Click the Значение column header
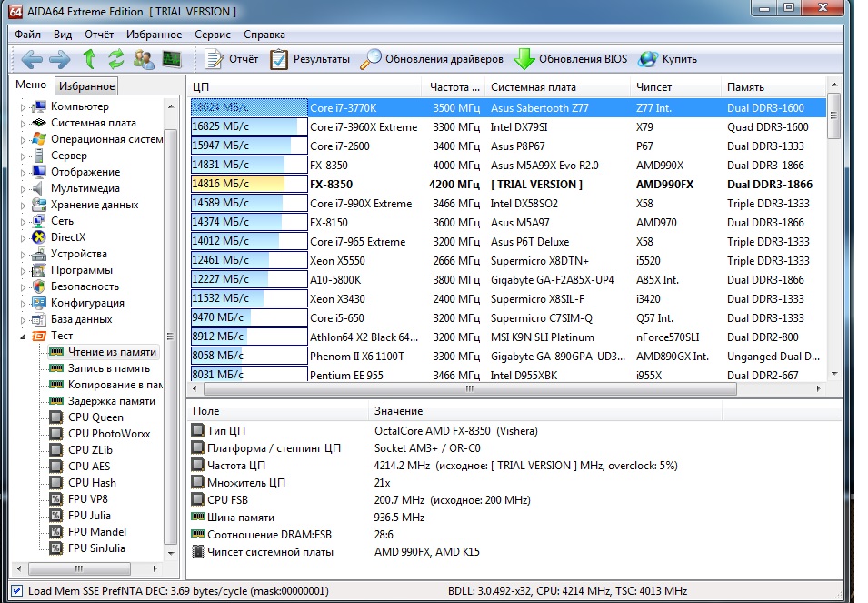This screenshot has width=868, height=603. point(545,411)
